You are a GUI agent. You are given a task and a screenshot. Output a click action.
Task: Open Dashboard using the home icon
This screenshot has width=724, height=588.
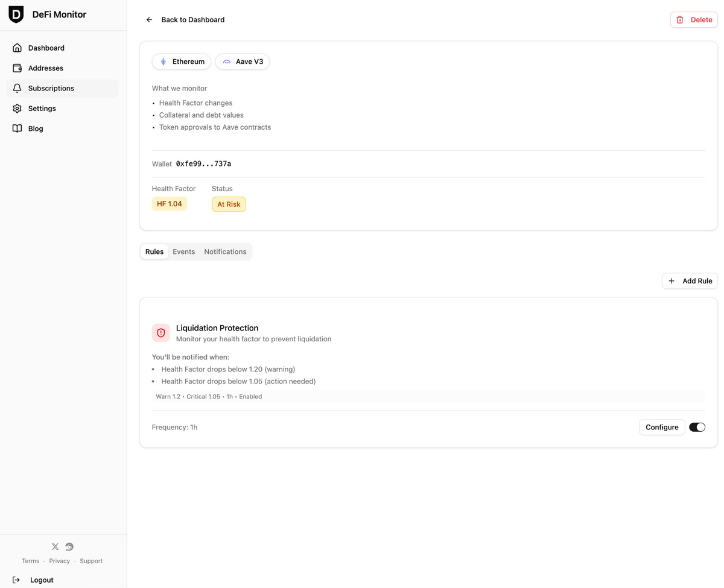click(17, 48)
